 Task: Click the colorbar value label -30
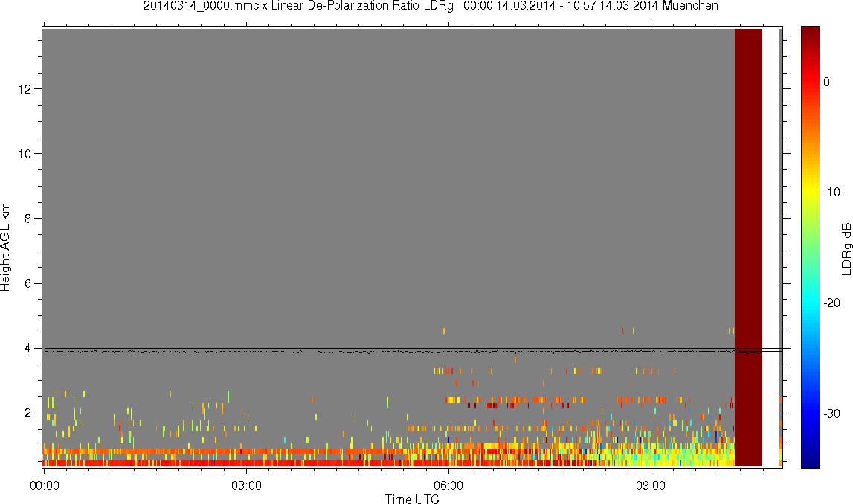coord(831,414)
